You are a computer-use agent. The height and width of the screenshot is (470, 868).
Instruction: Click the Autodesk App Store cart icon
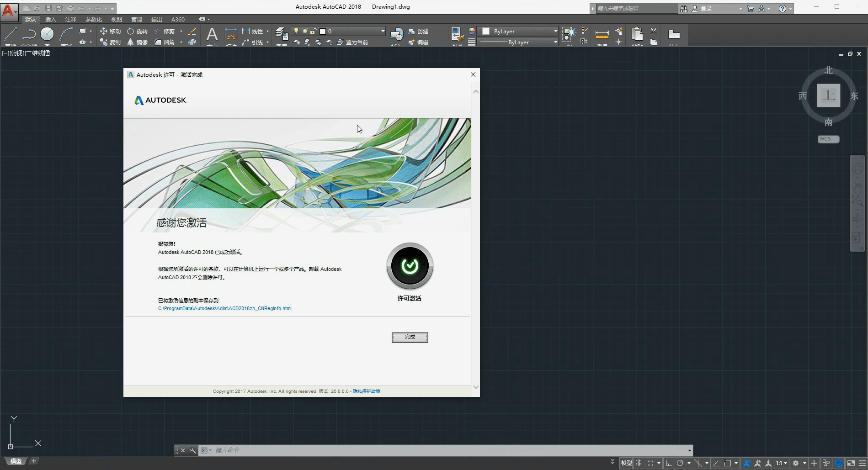click(750, 8)
